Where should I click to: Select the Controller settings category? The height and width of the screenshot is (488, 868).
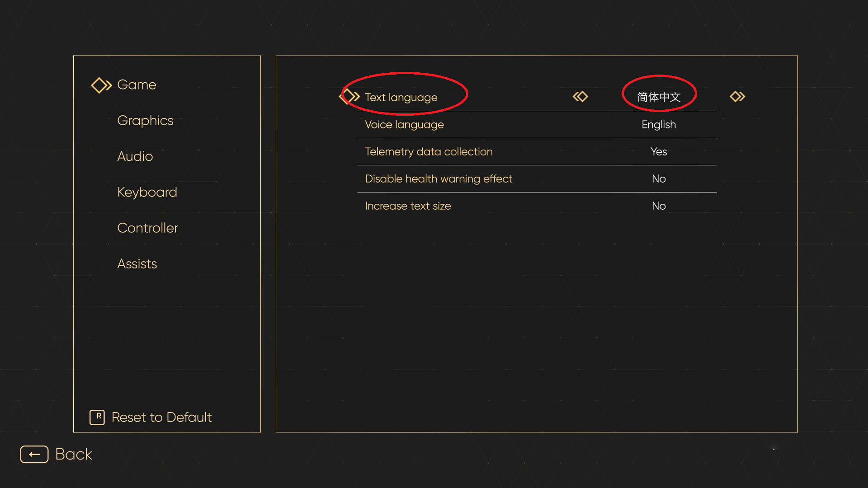coord(147,228)
